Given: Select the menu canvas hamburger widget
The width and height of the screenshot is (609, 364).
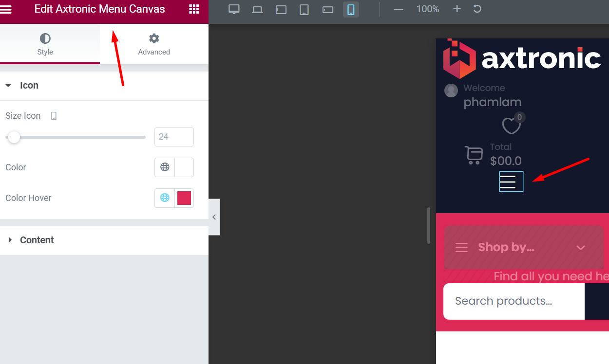Looking at the screenshot, I should click(511, 182).
